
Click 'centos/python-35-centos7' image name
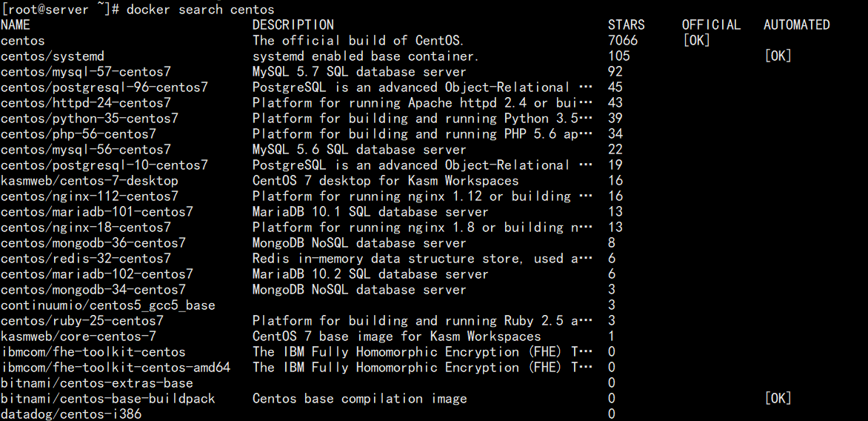click(x=90, y=119)
